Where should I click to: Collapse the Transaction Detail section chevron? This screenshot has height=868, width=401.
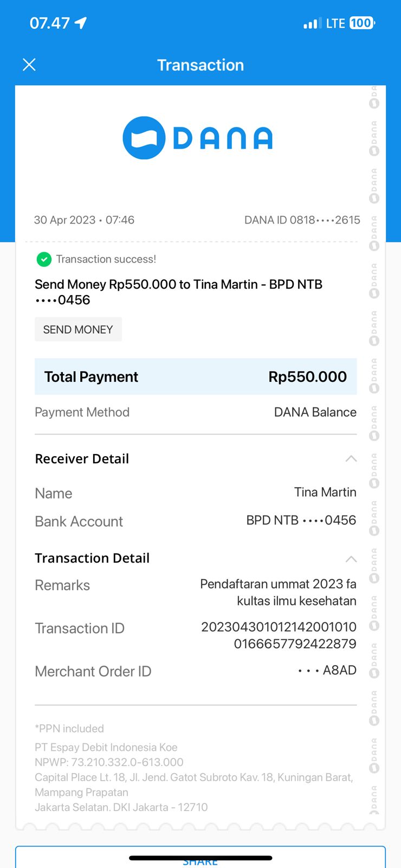click(351, 559)
